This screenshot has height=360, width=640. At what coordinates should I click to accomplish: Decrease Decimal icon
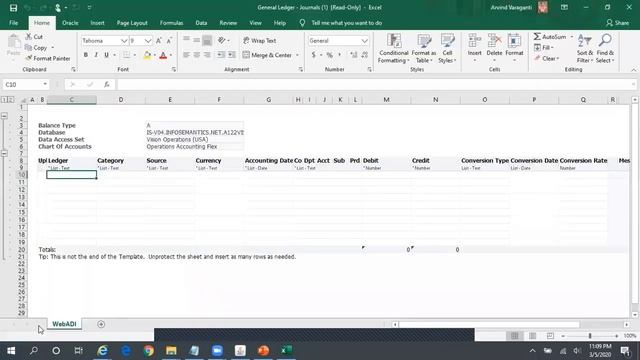[364, 55]
